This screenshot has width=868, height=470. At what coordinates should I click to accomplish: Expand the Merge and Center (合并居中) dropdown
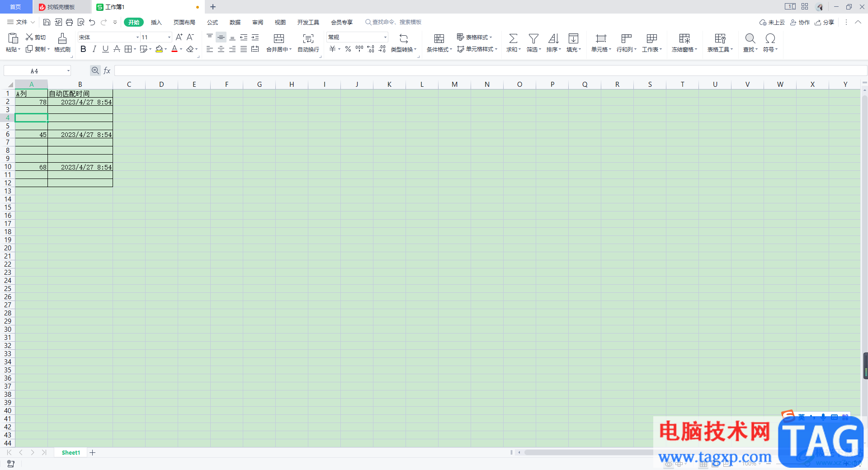(x=290, y=49)
